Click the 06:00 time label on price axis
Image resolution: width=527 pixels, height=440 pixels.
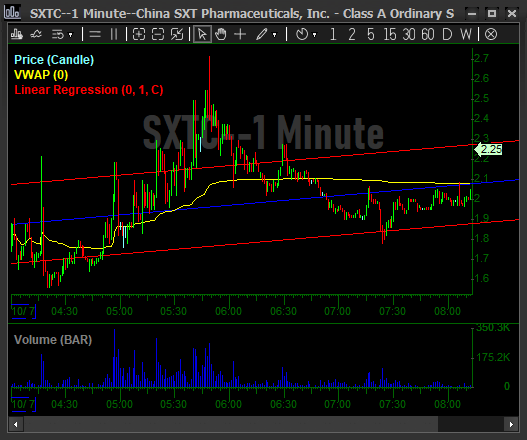click(228, 312)
